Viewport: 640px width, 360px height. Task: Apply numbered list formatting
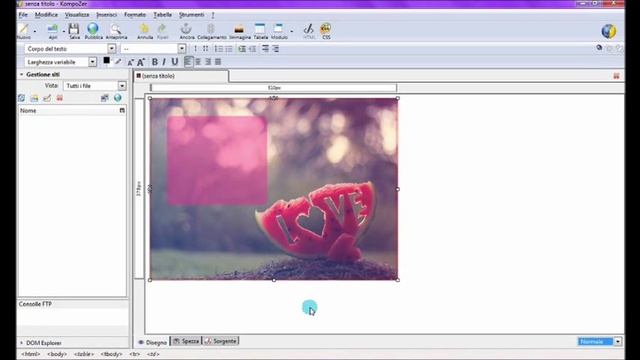(219, 49)
